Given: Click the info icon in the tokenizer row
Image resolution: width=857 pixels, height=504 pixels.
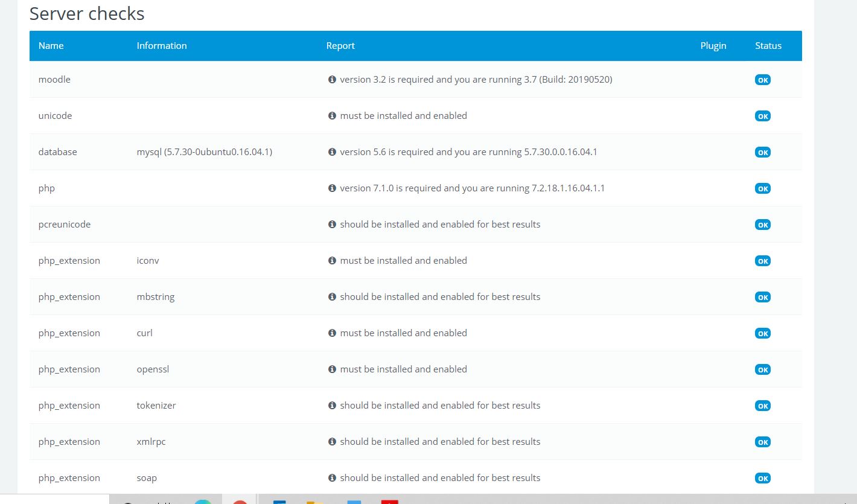Looking at the screenshot, I should point(332,405).
